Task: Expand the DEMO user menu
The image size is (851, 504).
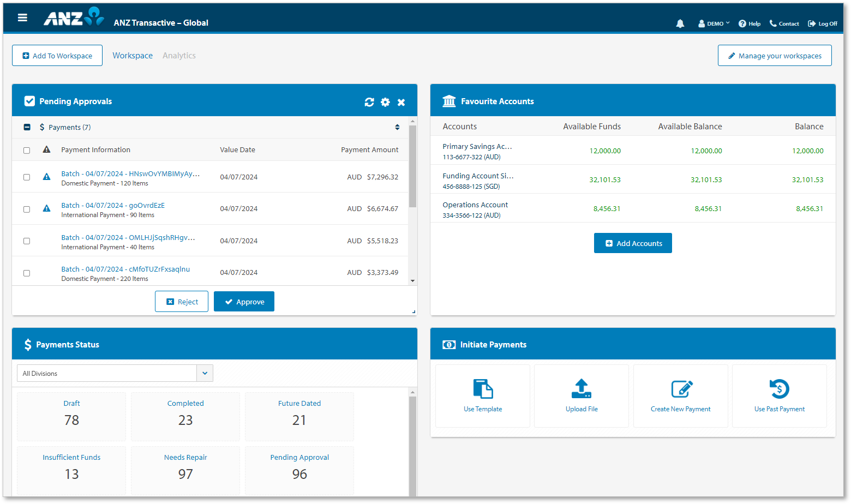Action: click(714, 23)
